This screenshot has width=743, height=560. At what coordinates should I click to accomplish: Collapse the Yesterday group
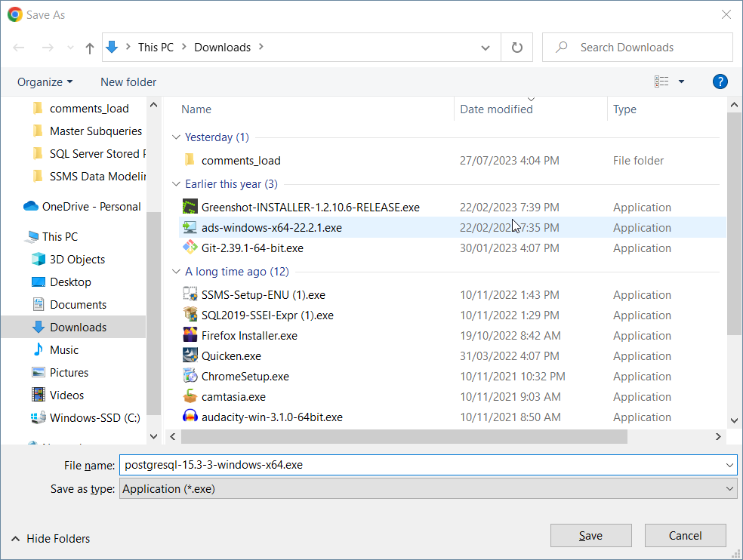click(x=177, y=137)
